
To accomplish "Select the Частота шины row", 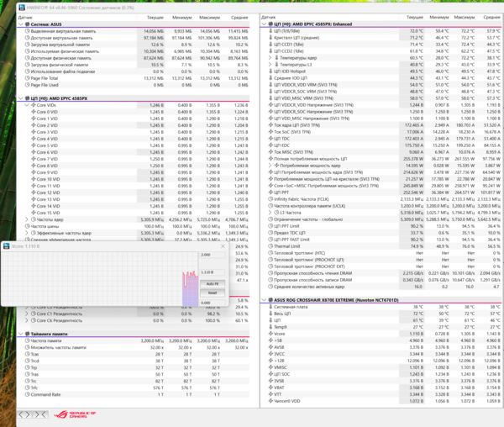I will (133, 226).
